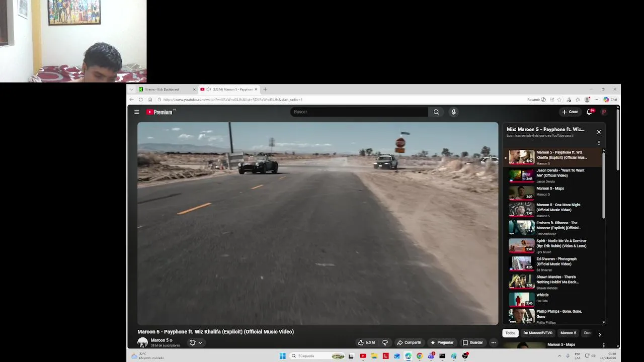Select the De Maroon5VEVO chip
644x362 pixels.
click(x=538, y=333)
